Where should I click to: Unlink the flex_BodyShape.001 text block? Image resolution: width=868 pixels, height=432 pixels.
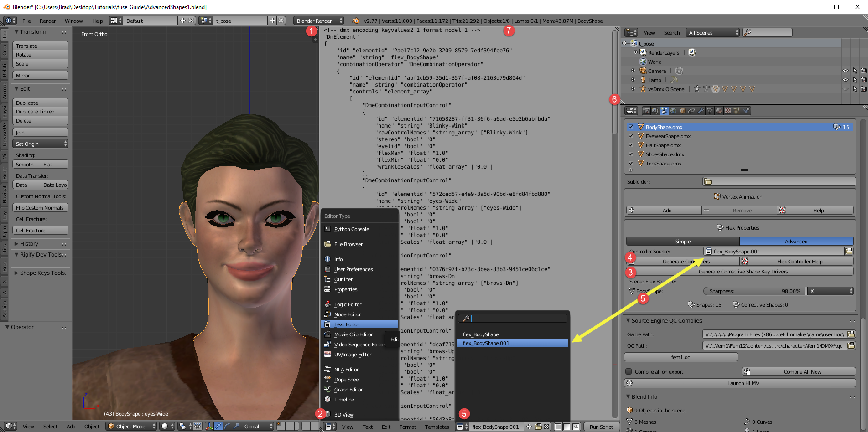[546, 427]
